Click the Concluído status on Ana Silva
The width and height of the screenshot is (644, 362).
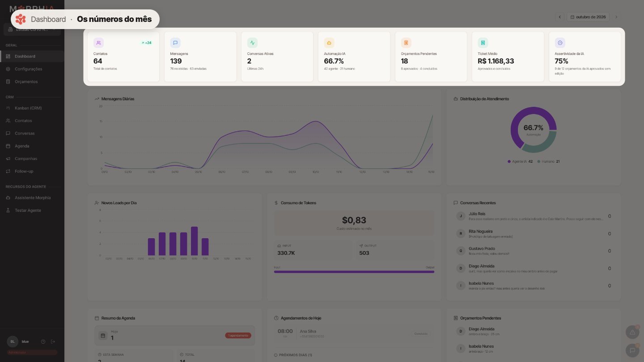pyautogui.click(x=421, y=334)
